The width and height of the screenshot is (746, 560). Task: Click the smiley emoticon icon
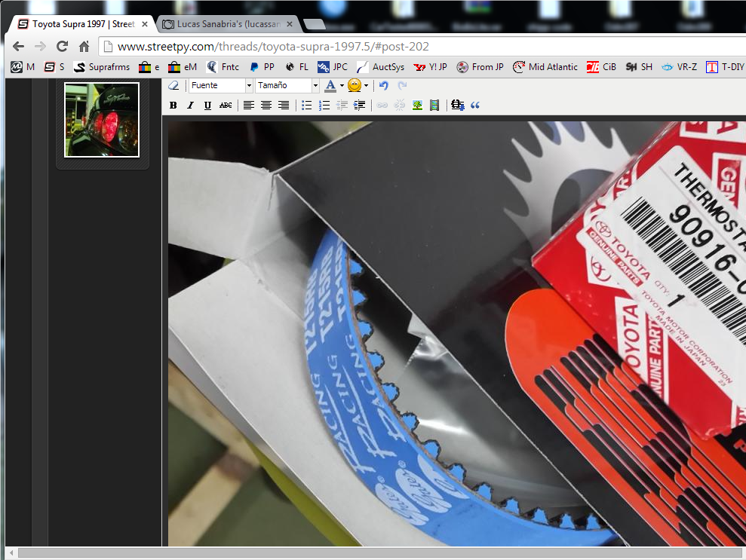355,86
